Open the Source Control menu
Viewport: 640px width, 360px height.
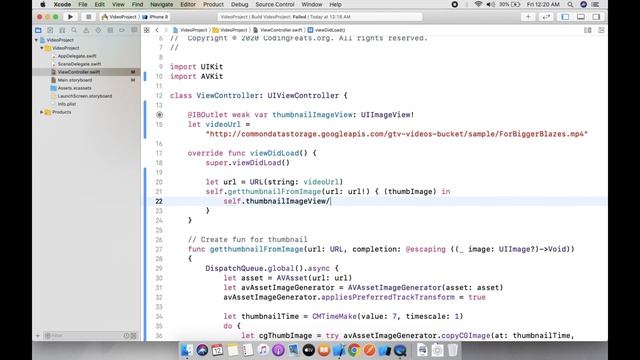[x=275, y=4]
